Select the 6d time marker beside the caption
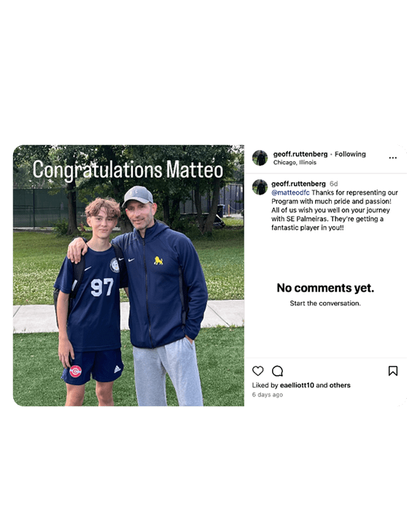Screen dimensions: 420x525 pos(333,184)
